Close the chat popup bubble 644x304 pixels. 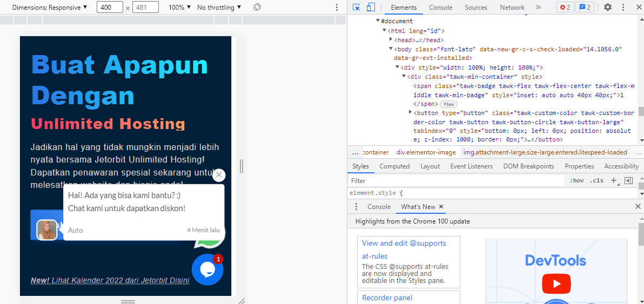pos(219,175)
